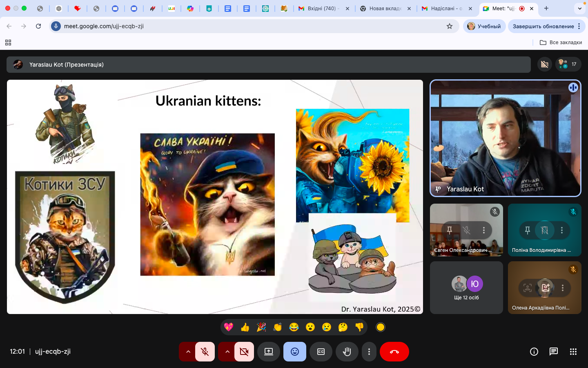Click the red leave call button
The image size is (588, 368).
[x=394, y=352]
